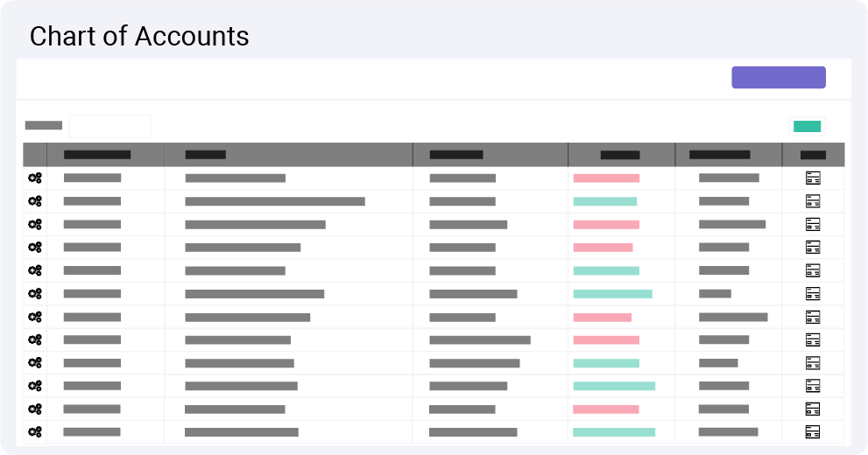Click the details card icon in last table row
The height and width of the screenshot is (455, 868).
click(813, 431)
